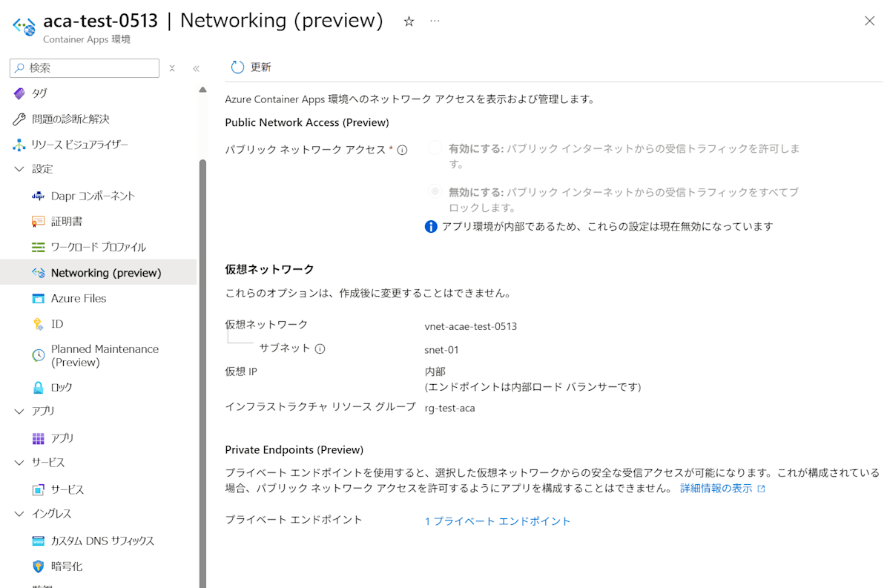Collapse the sidebar with double chevron
The image size is (890, 588).
pos(196,68)
